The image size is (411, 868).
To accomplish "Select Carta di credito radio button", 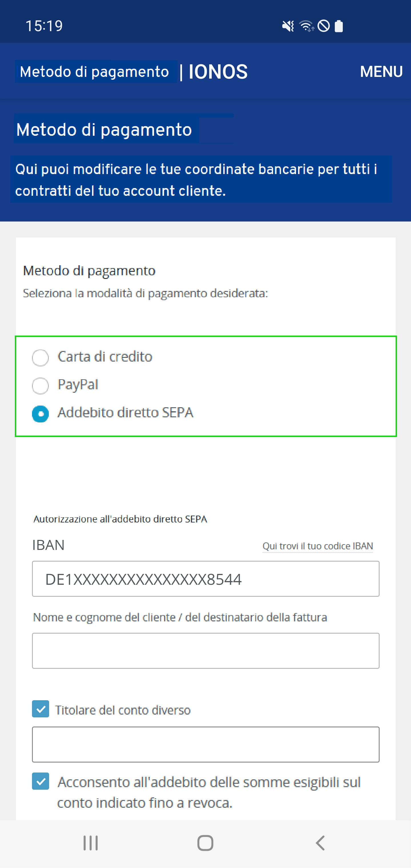I will point(41,358).
